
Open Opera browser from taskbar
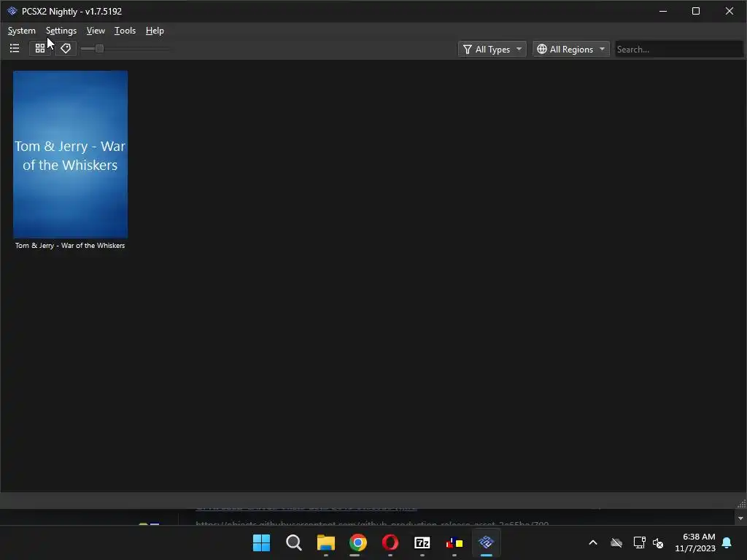pyautogui.click(x=390, y=542)
